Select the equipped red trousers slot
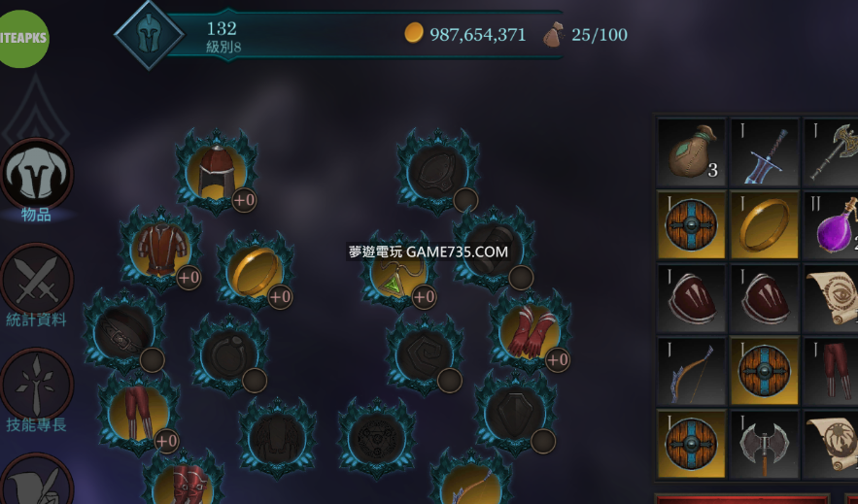 point(138,414)
